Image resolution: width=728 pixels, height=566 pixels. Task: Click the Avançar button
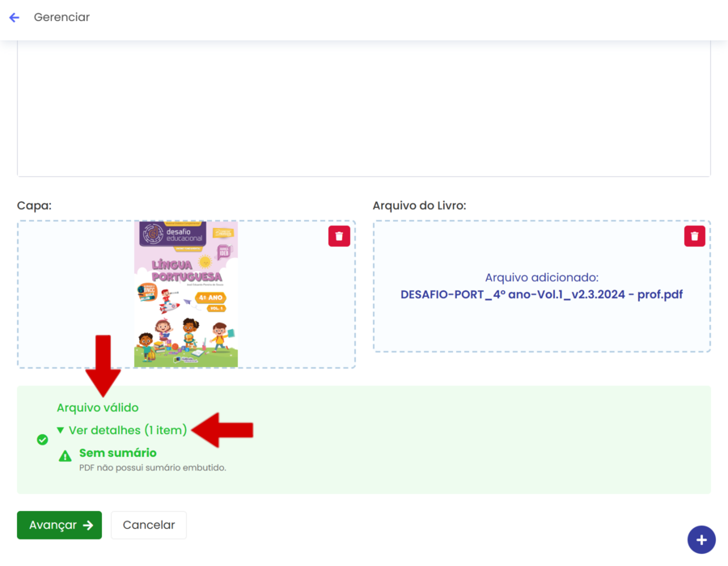[x=59, y=525]
